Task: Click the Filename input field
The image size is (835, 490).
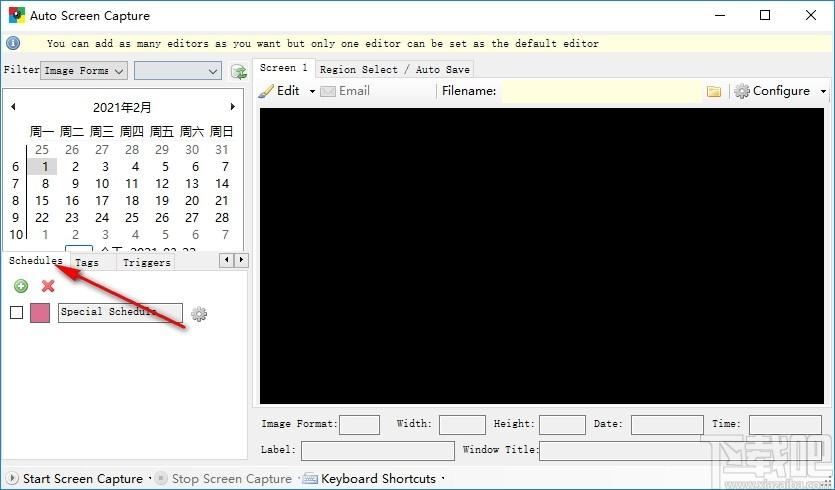Action: 600,91
